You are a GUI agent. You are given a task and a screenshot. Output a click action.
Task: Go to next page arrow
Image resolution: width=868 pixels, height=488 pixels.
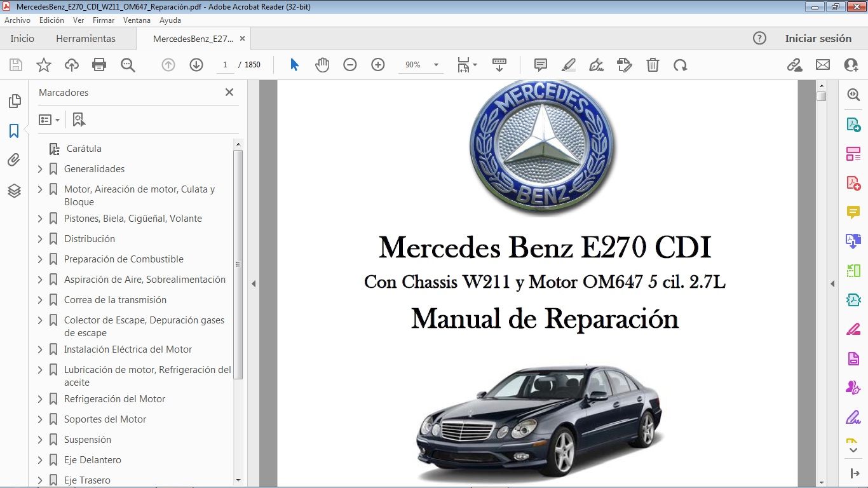click(x=196, y=65)
